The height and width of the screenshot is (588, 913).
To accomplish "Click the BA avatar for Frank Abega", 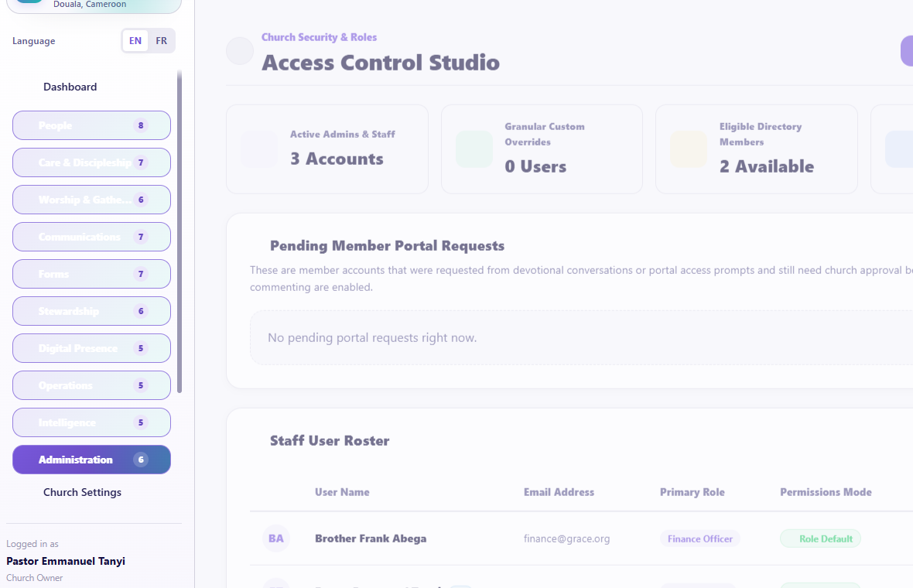I will [276, 538].
